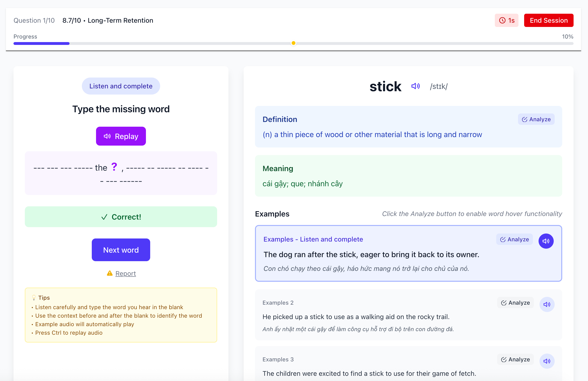The height and width of the screenshot is (381, 588).
Task: Click the lightbulb Tips icon
Action: [34, 298]
